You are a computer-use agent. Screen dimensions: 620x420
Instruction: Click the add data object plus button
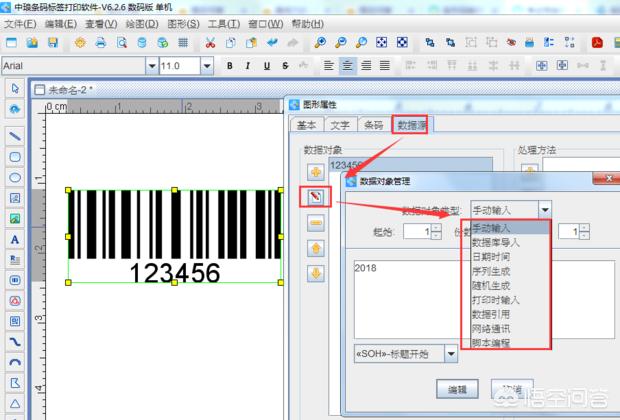click(316, 172)
